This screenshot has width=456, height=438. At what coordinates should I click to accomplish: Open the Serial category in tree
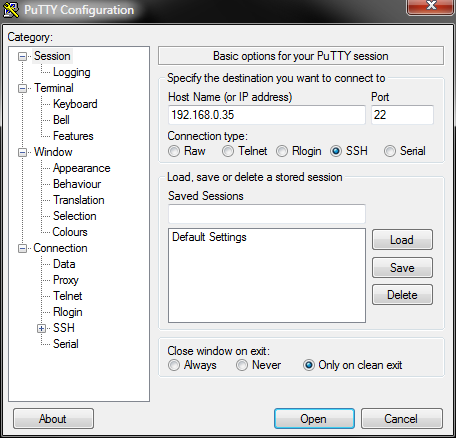pyautogui.click(x=66, y=344)
